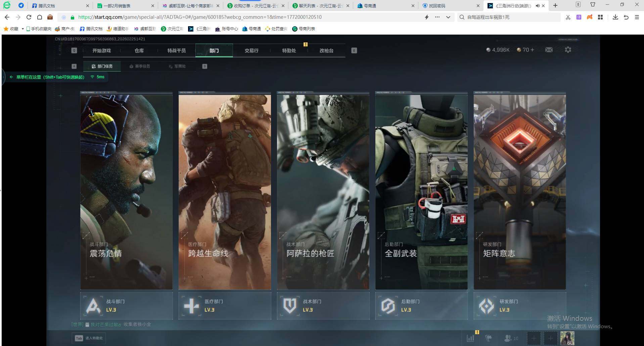Switch to the 交易行 tab

[x=251, y=51]
